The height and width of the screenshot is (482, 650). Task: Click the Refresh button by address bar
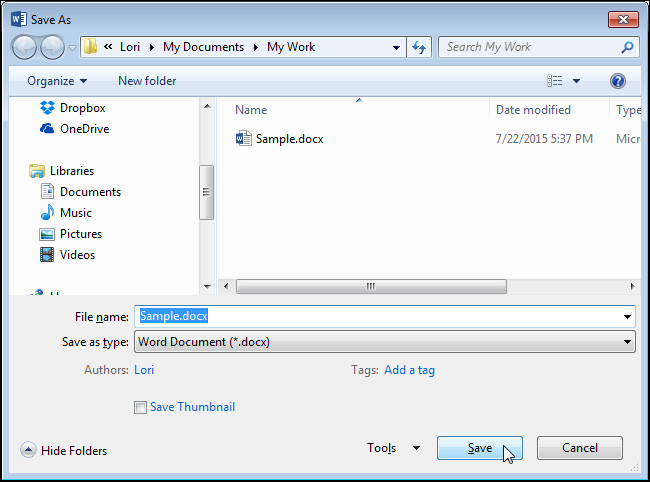click(x=419, y=47)
